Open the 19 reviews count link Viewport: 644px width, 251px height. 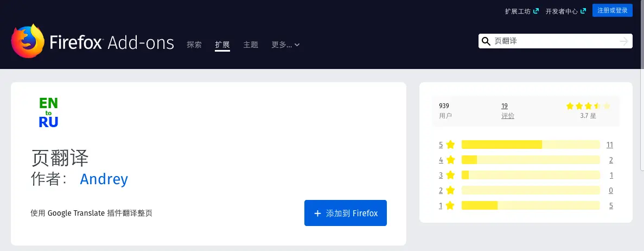click(x=505, y=106)
